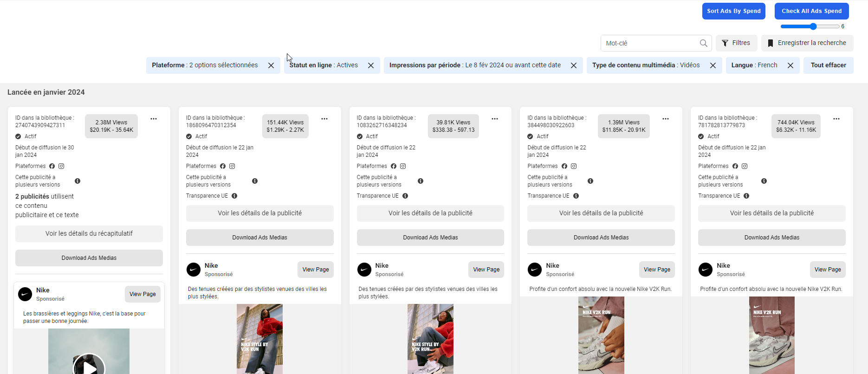Open options menu for ad 1868096470312354

(324, 119)
